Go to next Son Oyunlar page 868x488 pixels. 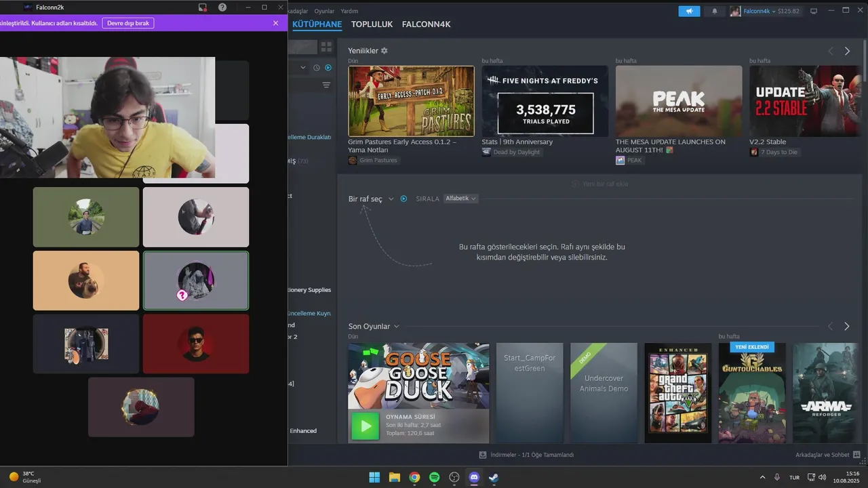point(846,327)
